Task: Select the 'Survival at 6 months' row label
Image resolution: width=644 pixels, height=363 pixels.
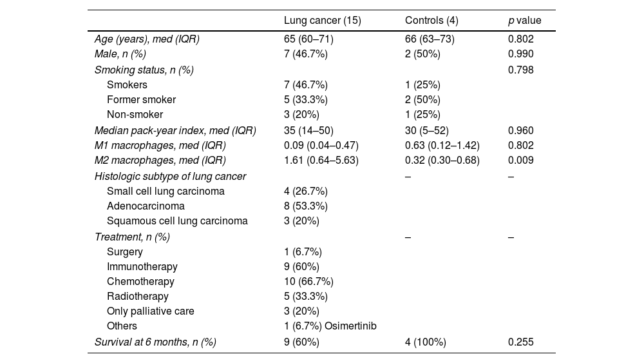Action: click(x=155, y=342)
